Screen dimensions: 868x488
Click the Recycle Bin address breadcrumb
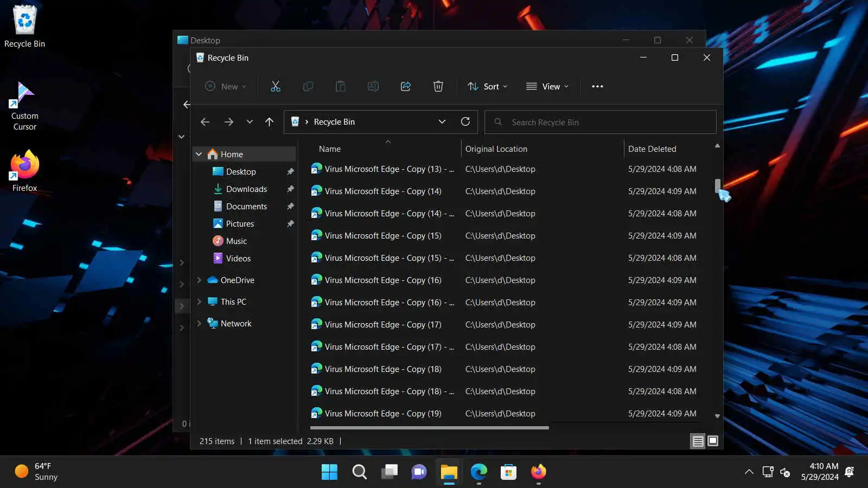tap(334, 122)
